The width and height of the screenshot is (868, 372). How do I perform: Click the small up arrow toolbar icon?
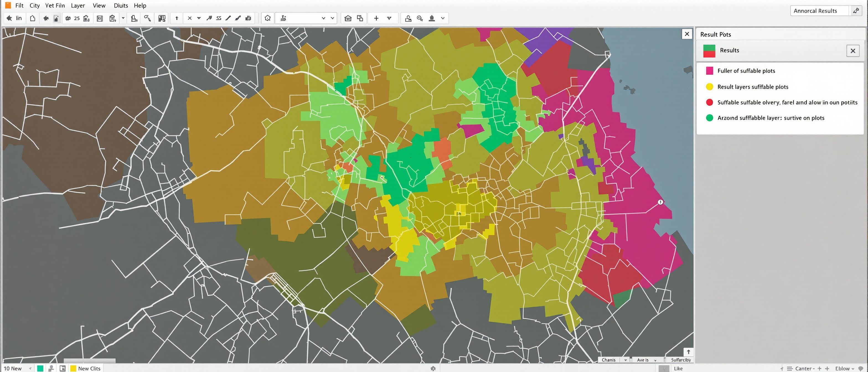click(x=177, y=18)
